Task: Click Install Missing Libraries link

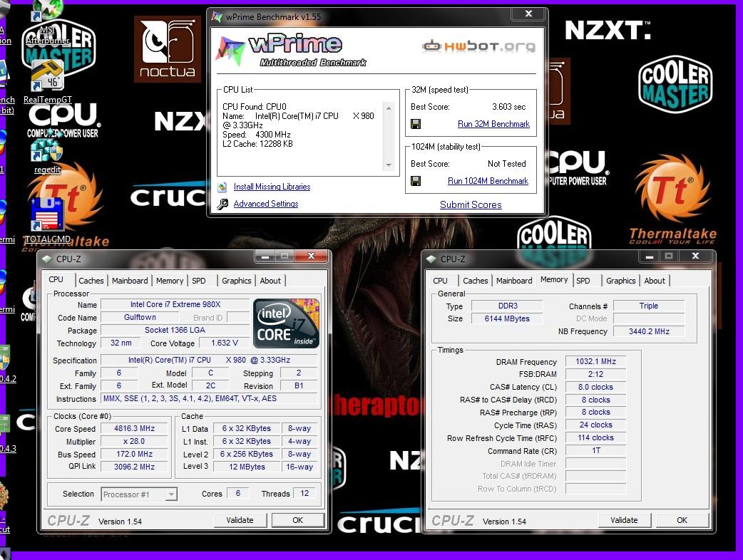Action: click(272, 187)
